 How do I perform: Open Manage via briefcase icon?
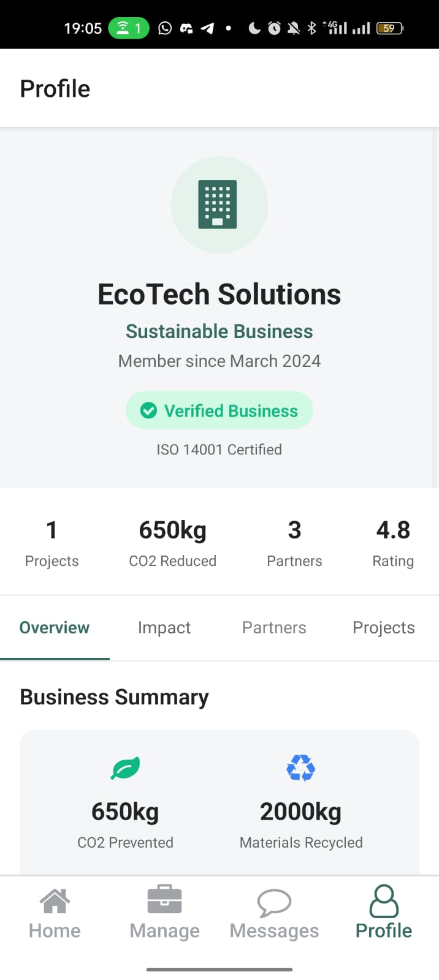[x=164, y=900]
